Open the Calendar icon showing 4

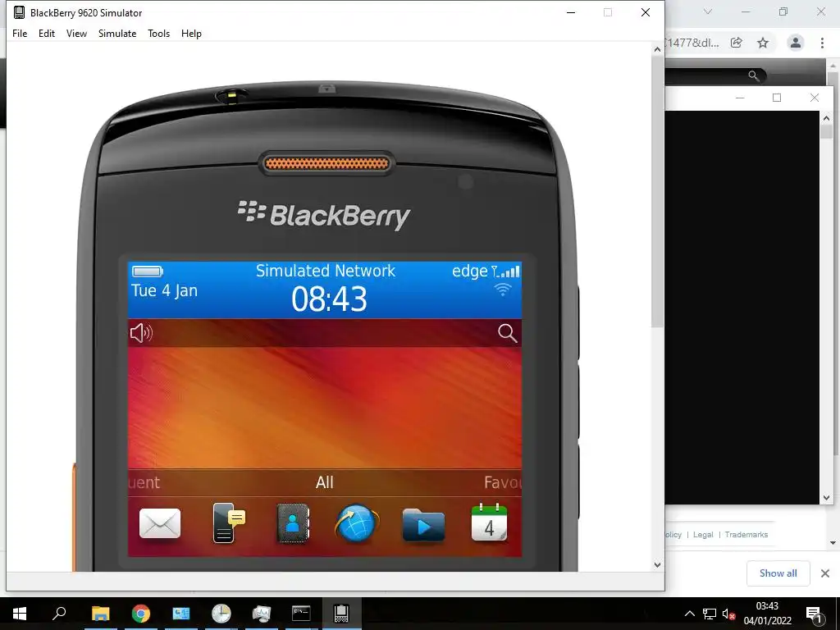489,522
